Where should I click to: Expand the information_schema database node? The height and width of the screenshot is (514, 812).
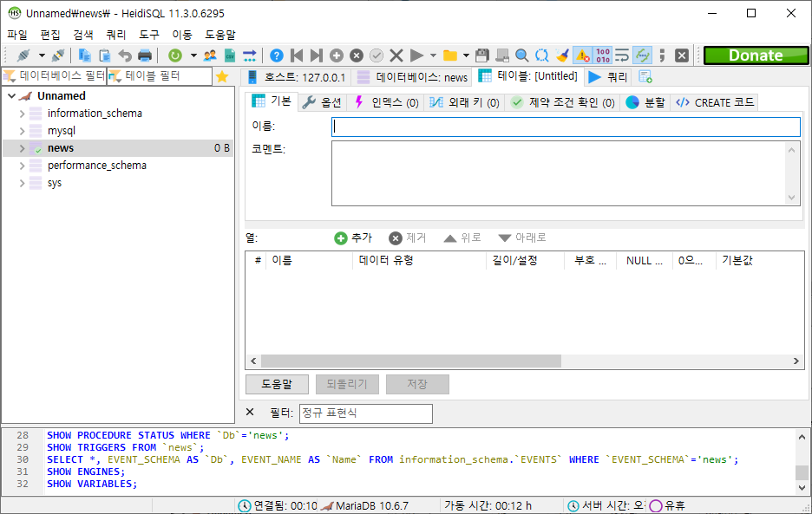pos(22,114)
